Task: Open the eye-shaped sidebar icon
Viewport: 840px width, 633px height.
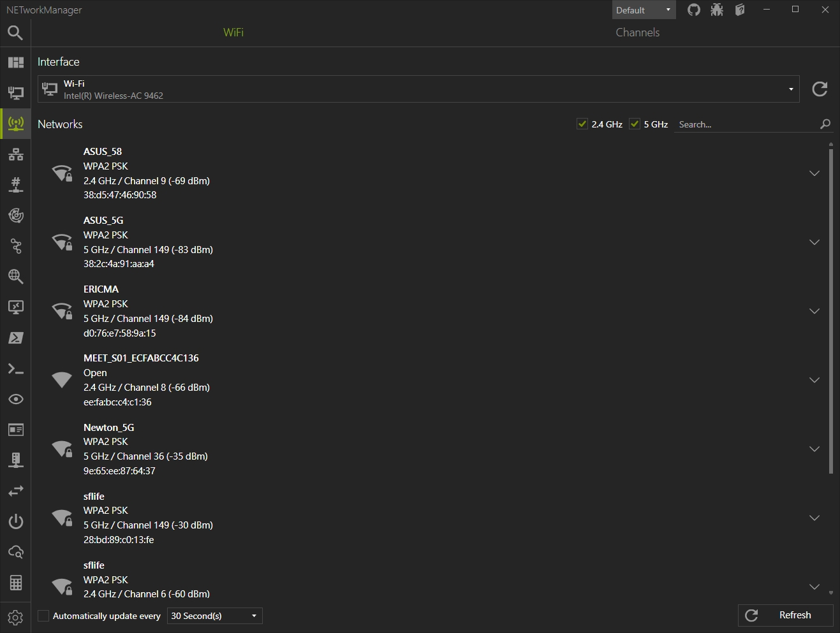Action: tap(15, 399)
